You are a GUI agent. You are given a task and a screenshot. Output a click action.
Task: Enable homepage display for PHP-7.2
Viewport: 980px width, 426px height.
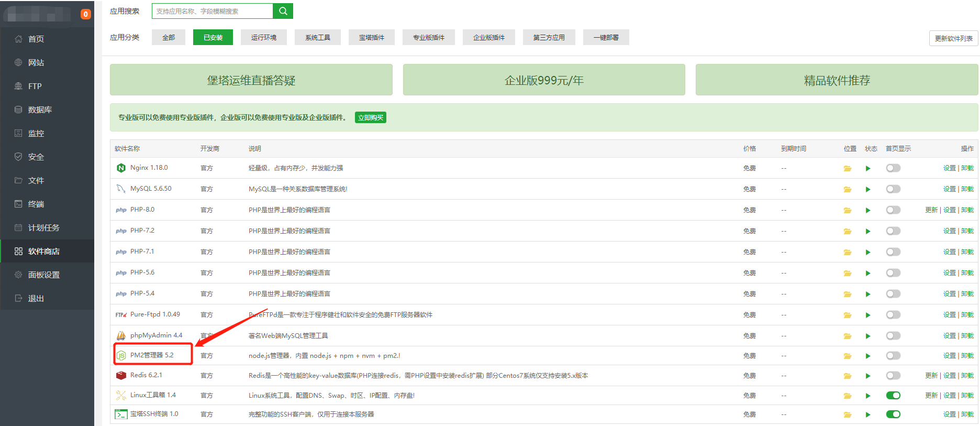point(893,231)
